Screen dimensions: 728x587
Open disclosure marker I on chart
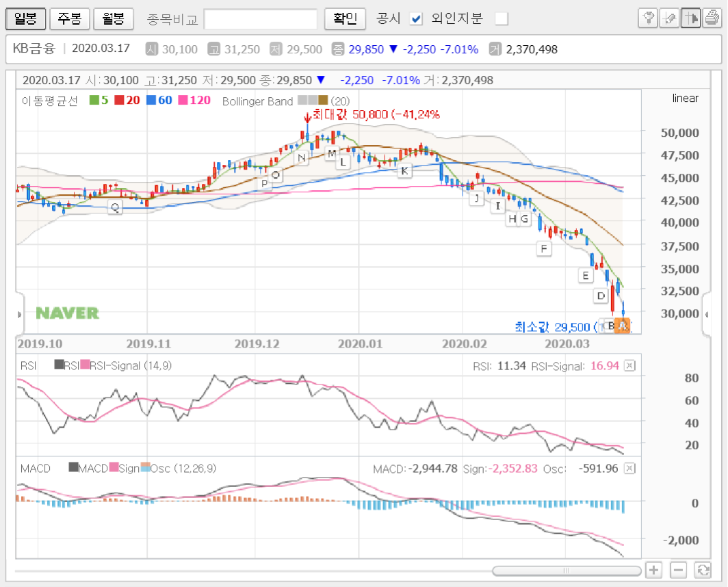[x=498, y=206]
